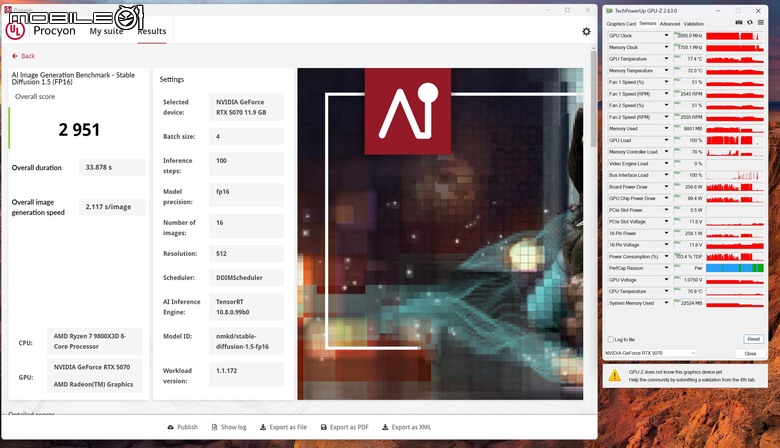Click the DDIMScheduler value field
This screenshot has width=780, height=448.
(x=246, y=277)
